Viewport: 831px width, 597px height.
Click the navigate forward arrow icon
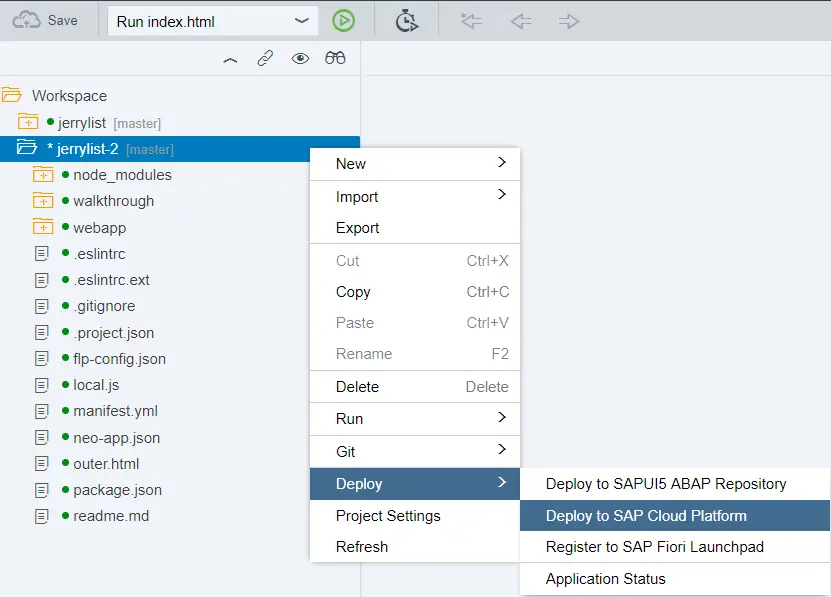coord(569,21)
